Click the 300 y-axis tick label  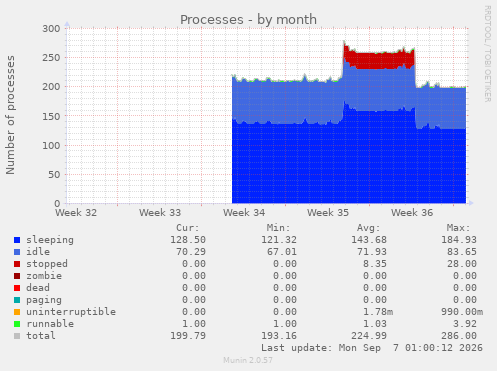click(x=51, y=29)
